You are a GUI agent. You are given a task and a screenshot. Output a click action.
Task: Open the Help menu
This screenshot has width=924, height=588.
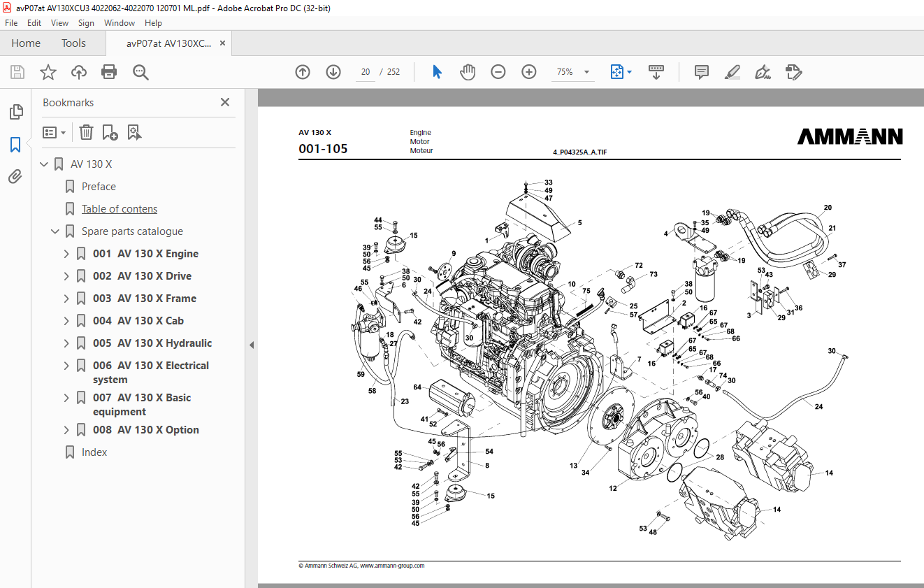click(x=153, y=23)
